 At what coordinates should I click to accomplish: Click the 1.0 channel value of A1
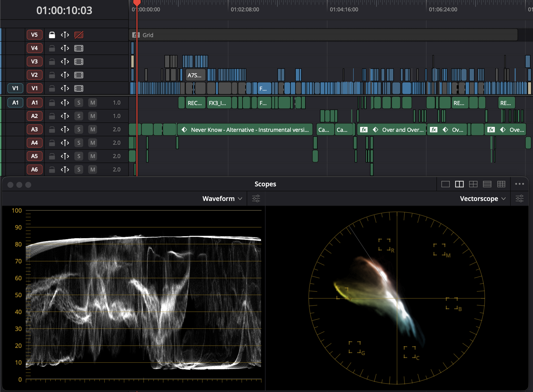(x=117, y=103)
